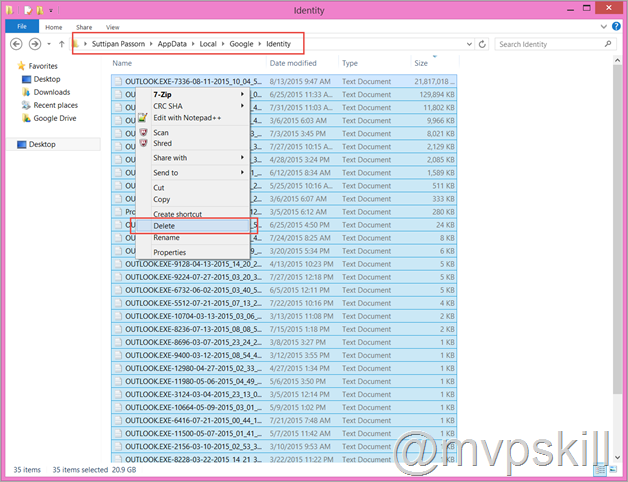Go up one folder level
The width and height of the screenshot is (628, 482).
click(61, 44)
